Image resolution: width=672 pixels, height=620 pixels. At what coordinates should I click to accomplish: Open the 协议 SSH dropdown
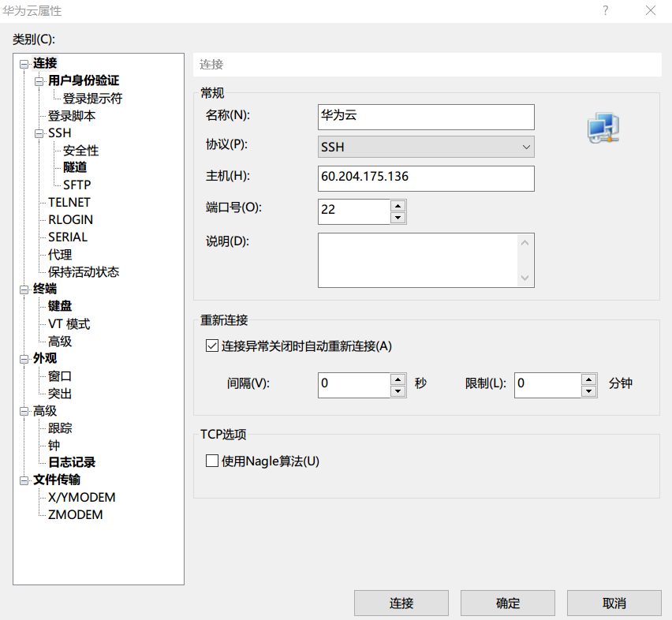pos(426,147)
